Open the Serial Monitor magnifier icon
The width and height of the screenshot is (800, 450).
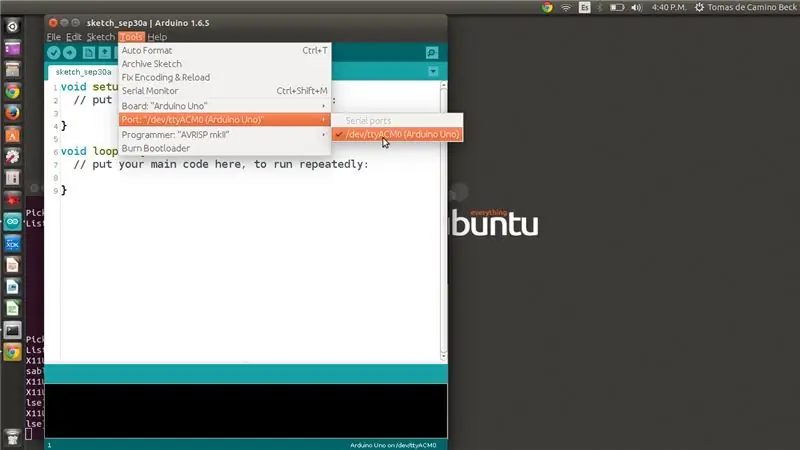[x=432, y=53]
